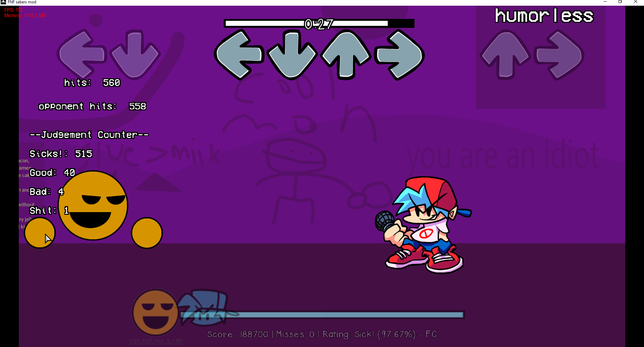Click the opponent's right yellow hand circle
Screen dimensions: 644x347
click(x=147, y=233)
